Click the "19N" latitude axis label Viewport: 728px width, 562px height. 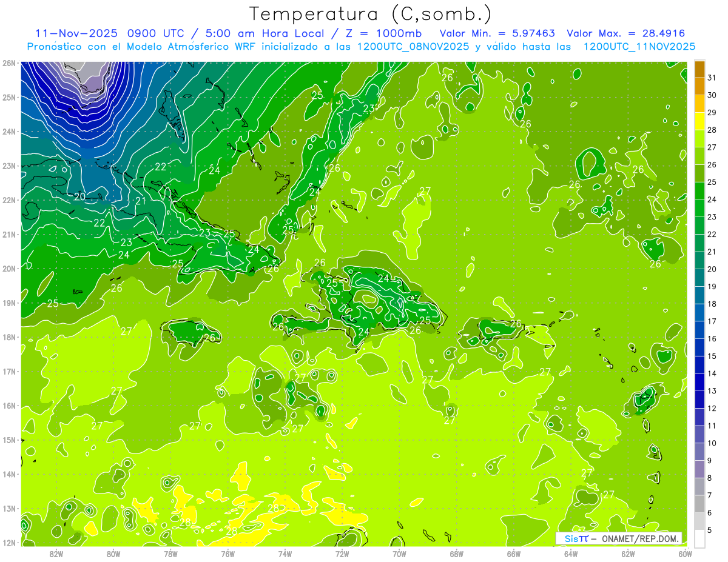tap(8, 303)
